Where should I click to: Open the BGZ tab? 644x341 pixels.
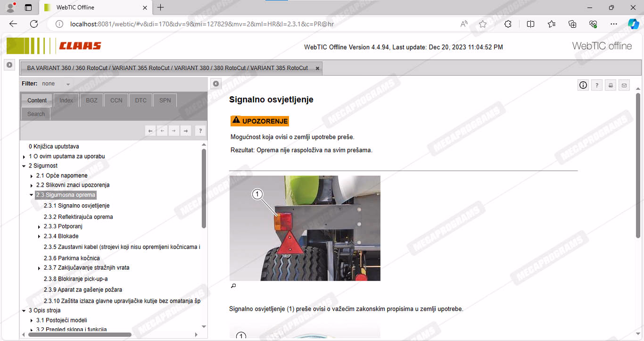click(x=91, y=100)
